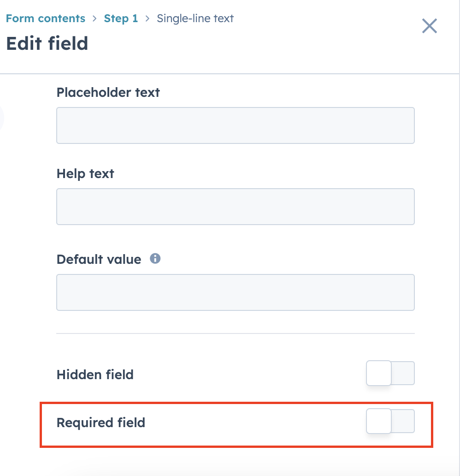Click the Single-line text breadcrumb entry
The image size is (460, 476).
point(195,18)
